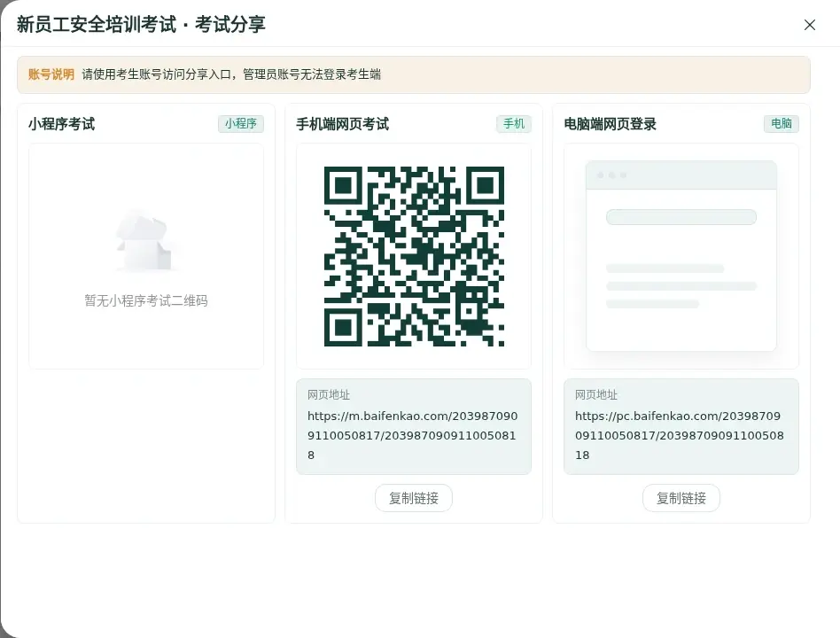Click the 小程序 tag badge
840x638 pixels.
(240, 124)
